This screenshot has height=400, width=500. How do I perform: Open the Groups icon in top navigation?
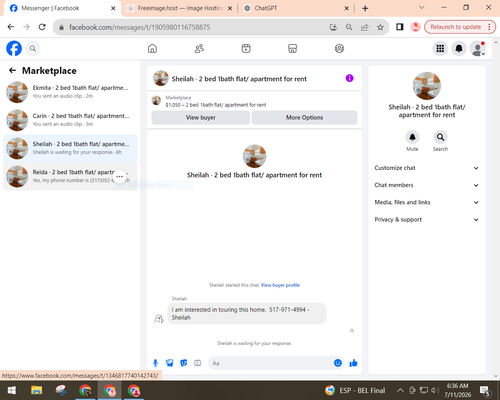339,49
